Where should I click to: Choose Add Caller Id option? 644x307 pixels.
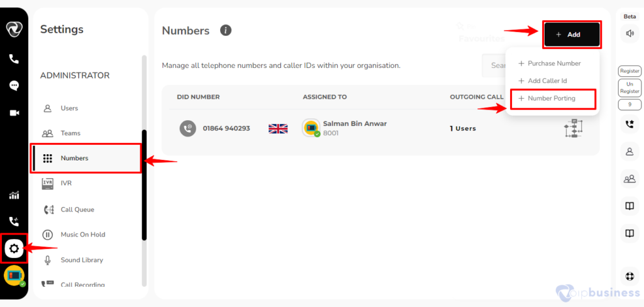[x=542, y=81]
